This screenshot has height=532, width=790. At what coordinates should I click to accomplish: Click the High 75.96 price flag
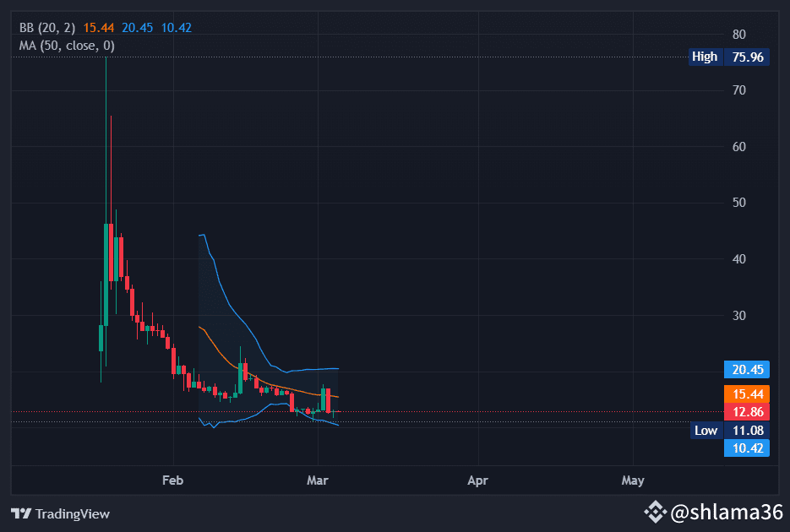point(727,57)
